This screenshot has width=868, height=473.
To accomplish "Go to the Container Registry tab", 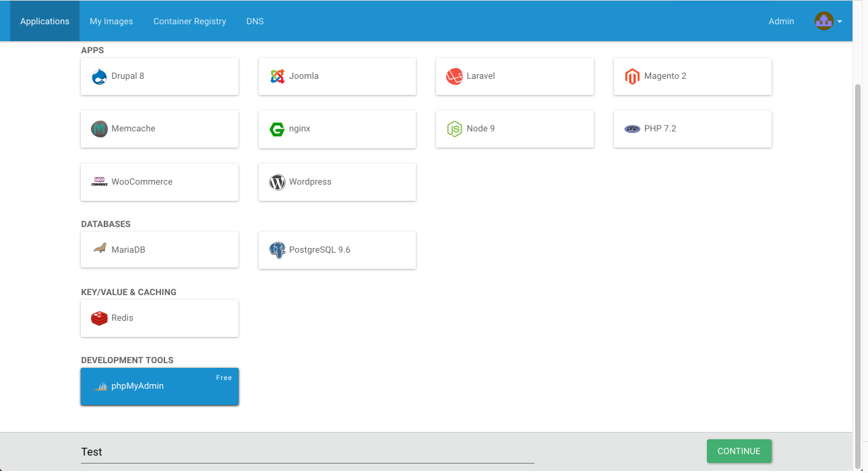I will coord(189,21).
